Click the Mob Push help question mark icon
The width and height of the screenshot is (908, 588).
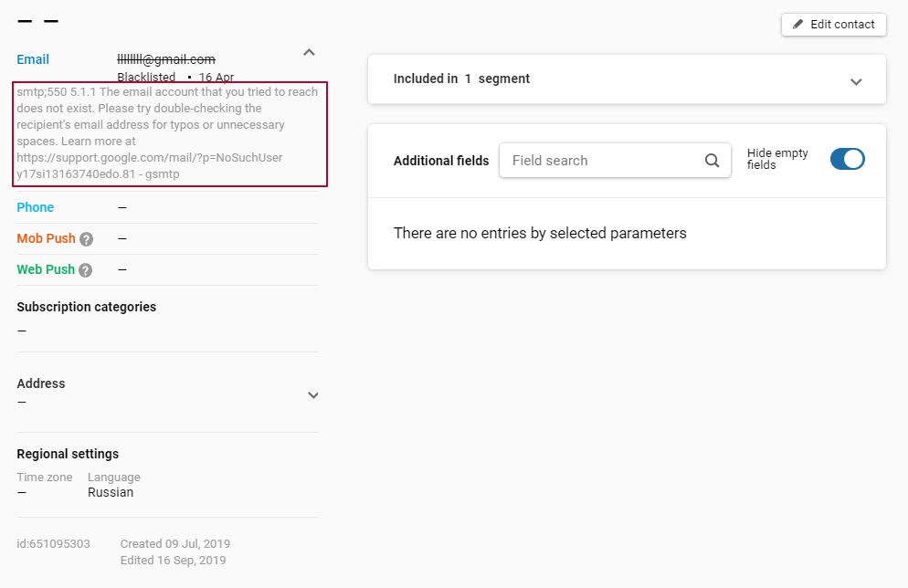point(86,238)
